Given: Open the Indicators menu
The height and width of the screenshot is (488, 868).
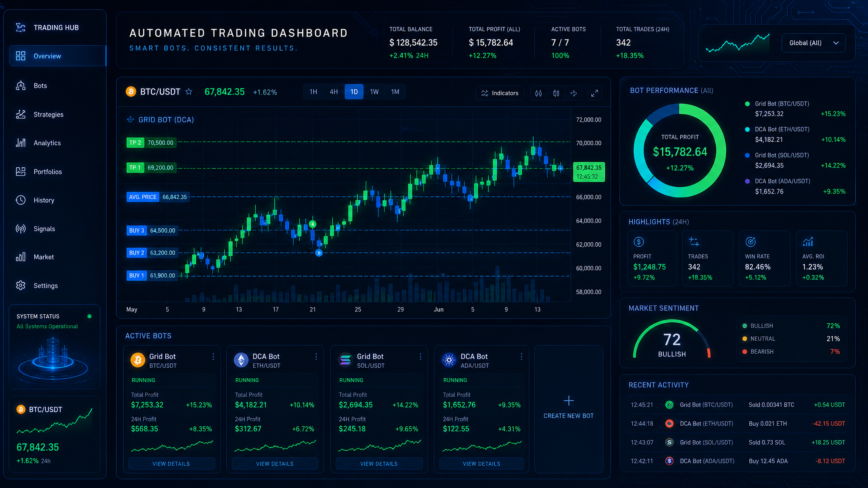Looking at the screenshot, I should pos(500,93).
